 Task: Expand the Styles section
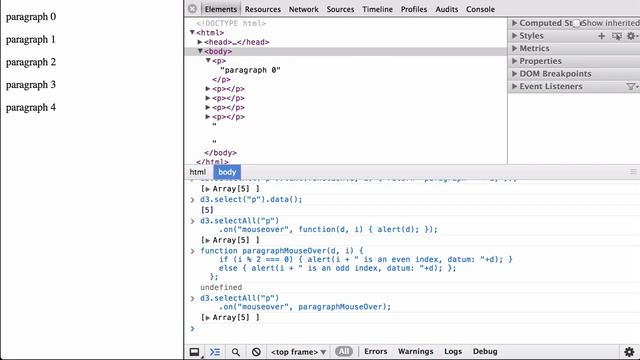(514, 36)
